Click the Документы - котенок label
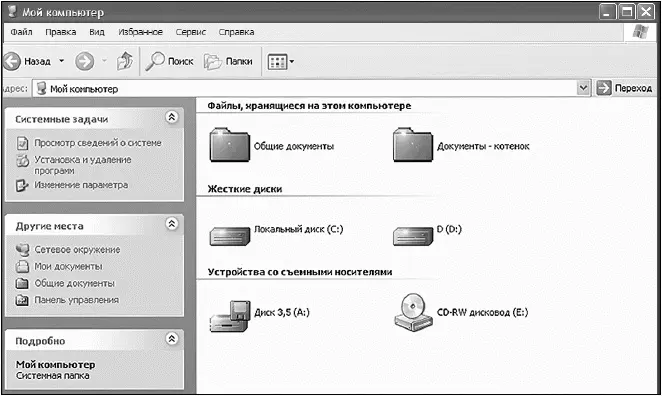Viewport: 662px width, 396px height. pyautogui.click(x=483, y=146)
